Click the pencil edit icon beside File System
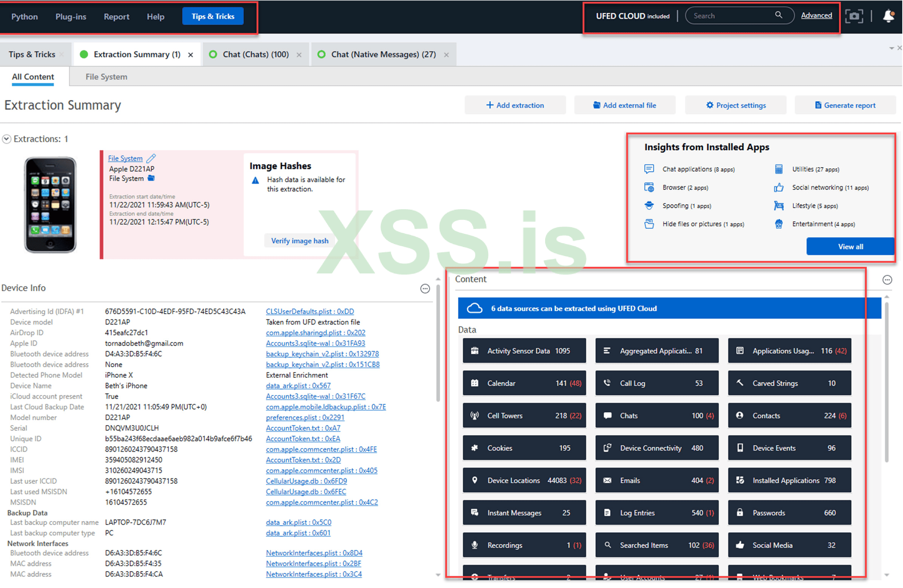 click(151, 158)
